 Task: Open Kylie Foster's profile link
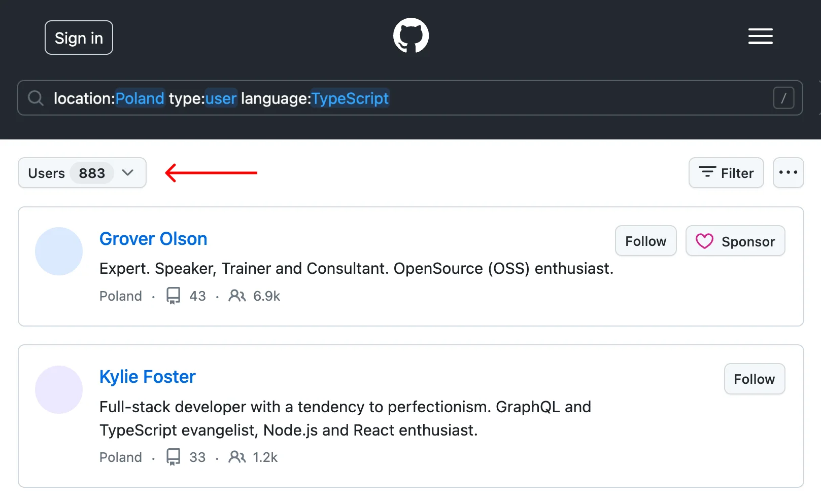coord(147,377)
